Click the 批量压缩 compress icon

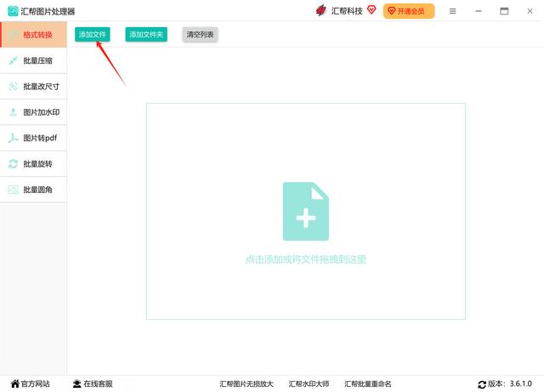pyautogui.click(x=14, y=60)
